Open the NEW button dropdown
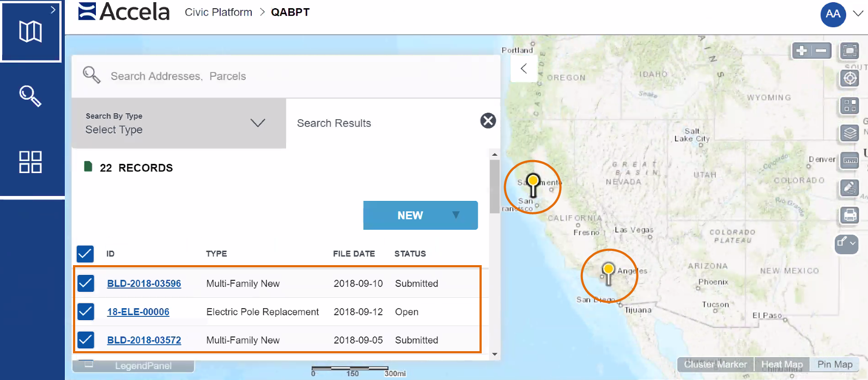The height and width of the screenshot is (380, 868). click(456, 215)
